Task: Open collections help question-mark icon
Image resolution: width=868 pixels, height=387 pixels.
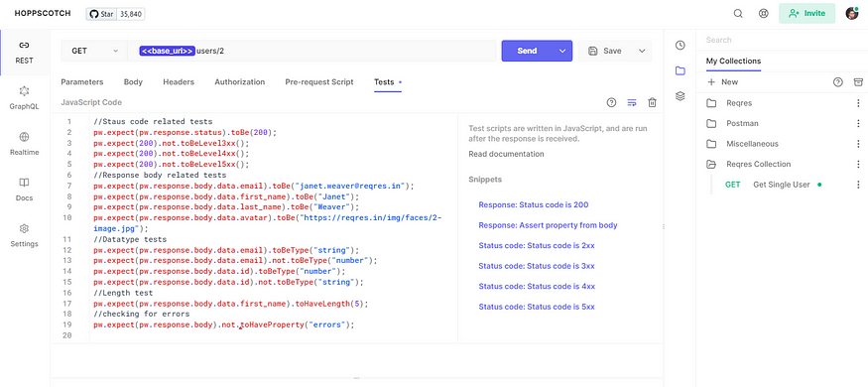Action: click(838, 82)
